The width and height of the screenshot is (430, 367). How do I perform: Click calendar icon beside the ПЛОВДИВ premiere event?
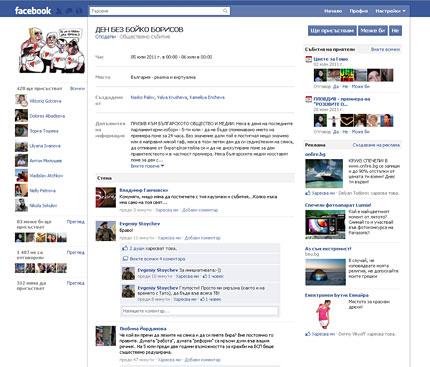click(309, 99)
